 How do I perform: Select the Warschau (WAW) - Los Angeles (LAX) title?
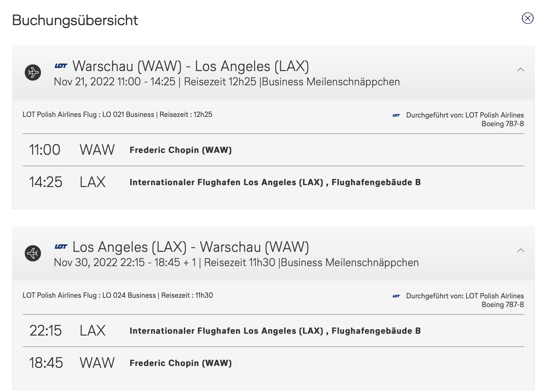(191, 66)
